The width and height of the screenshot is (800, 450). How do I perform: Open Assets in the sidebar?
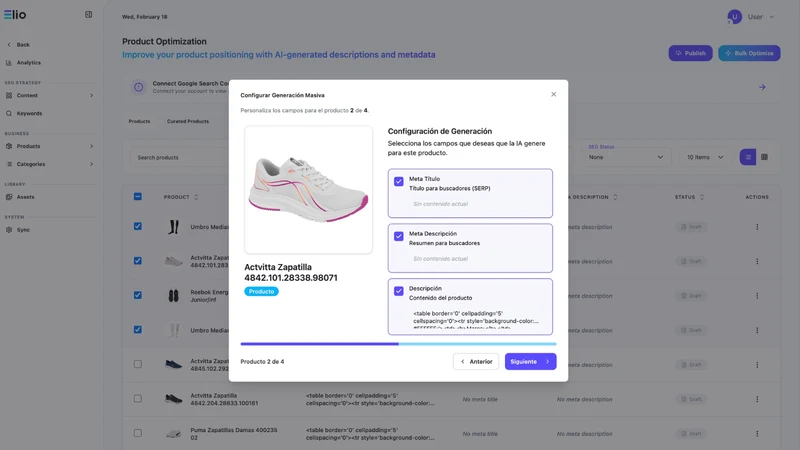(x=26, y=197)
